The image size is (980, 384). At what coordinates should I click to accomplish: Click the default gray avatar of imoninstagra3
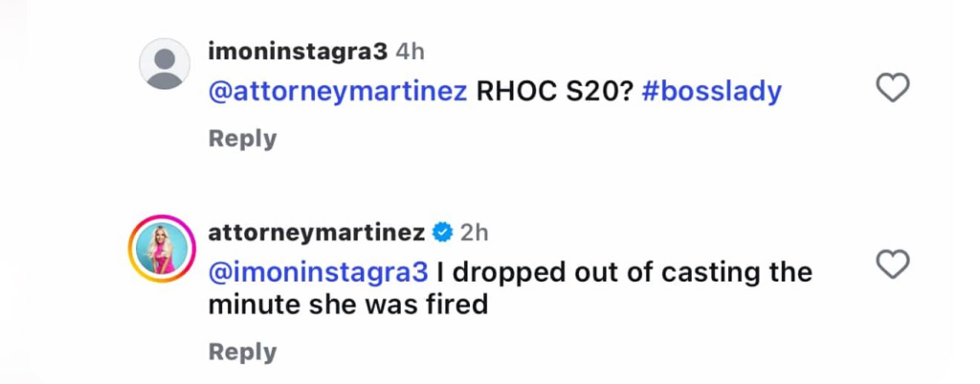coord(165,64)
